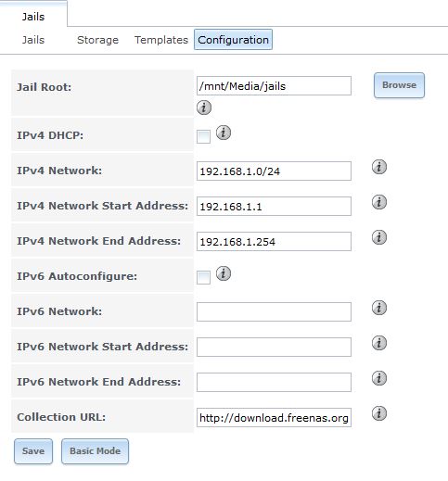Click info icon for IPv6 Network End Address
448x481 pixels.
pos(379,378)
